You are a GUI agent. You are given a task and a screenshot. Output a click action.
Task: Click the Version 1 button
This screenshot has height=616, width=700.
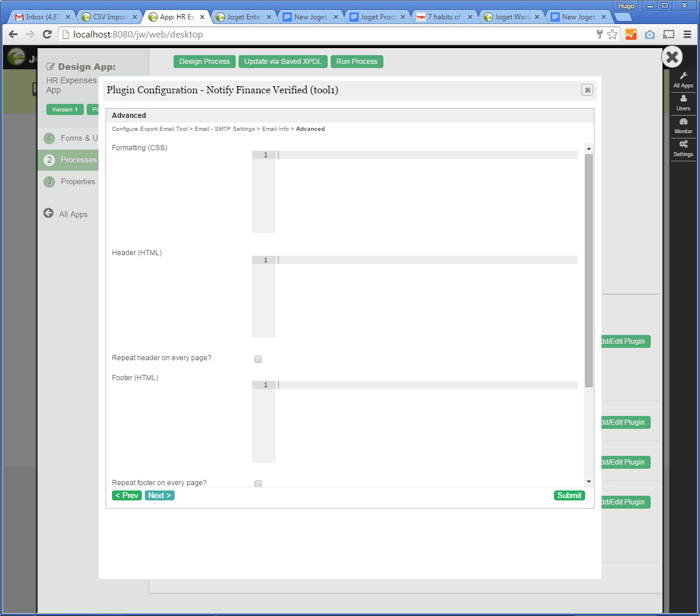click(64, 110)
